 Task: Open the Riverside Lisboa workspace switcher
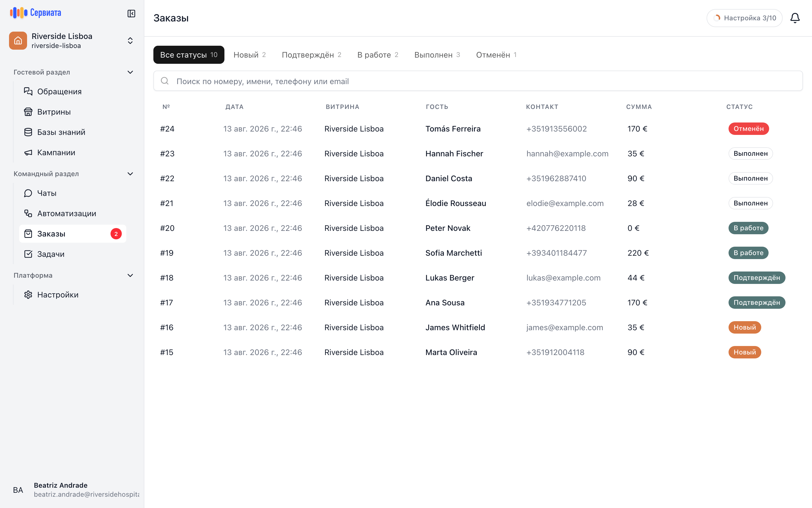(x=72, y=41)
